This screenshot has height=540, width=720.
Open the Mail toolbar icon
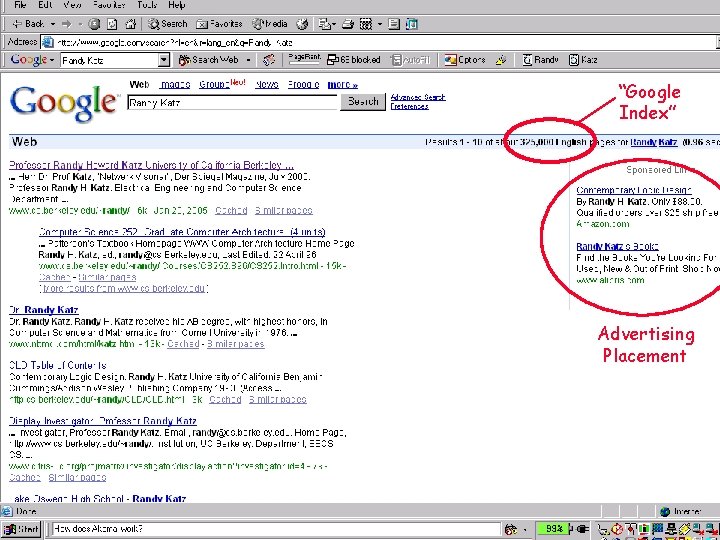[x=327, y=24]
